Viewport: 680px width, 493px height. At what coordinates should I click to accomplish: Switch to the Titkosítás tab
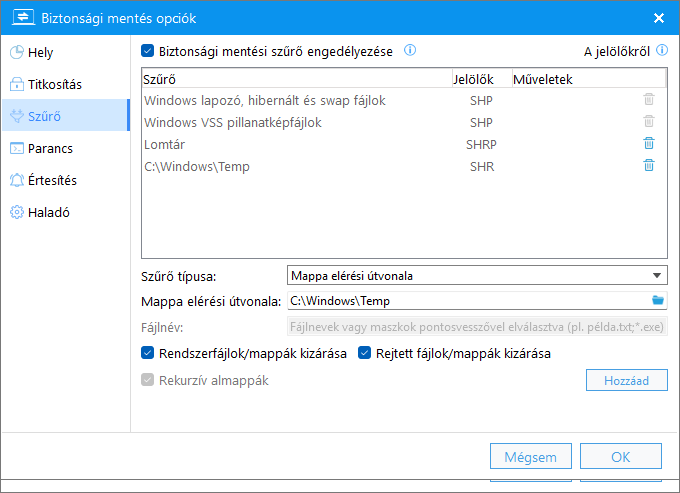66,84
